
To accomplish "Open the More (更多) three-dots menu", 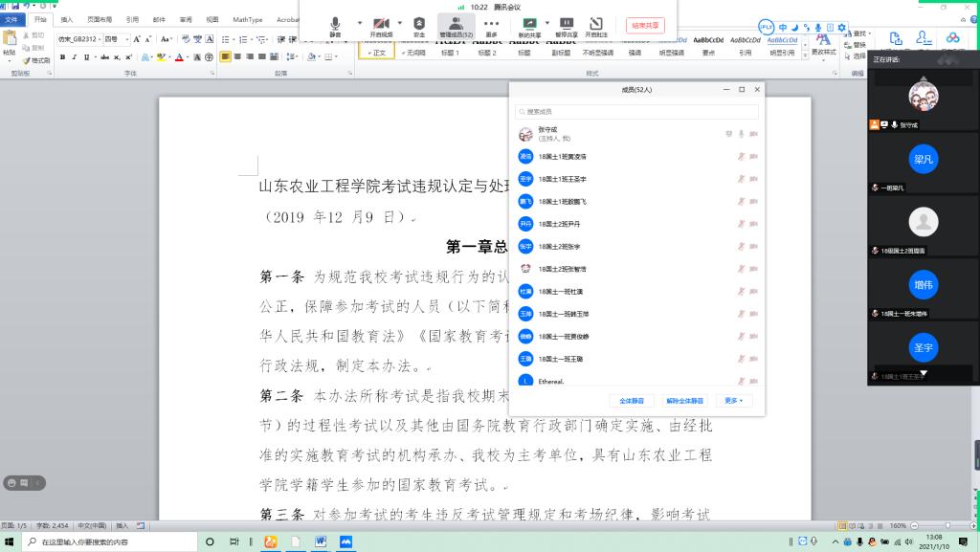I will 491,27.
